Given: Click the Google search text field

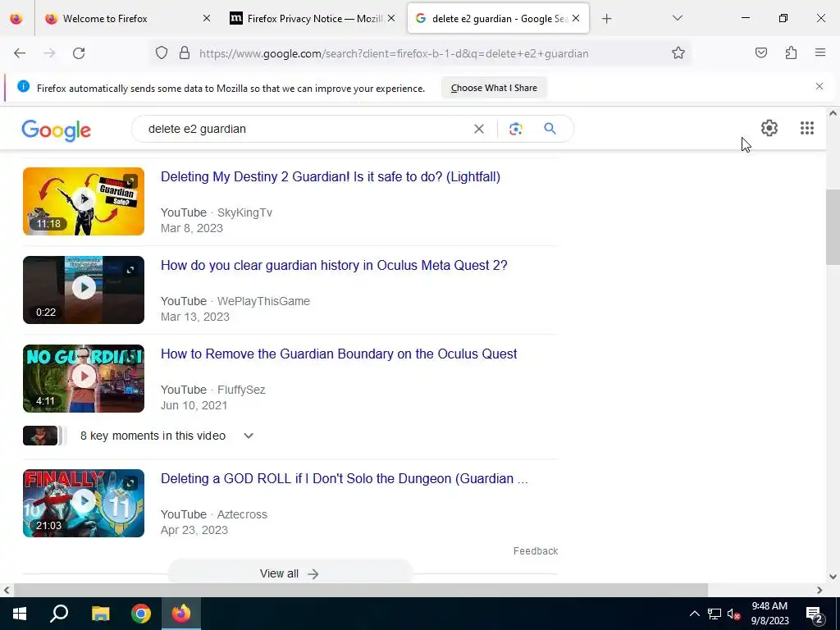Looking at the screenshot, I should [x=305, y=129].
